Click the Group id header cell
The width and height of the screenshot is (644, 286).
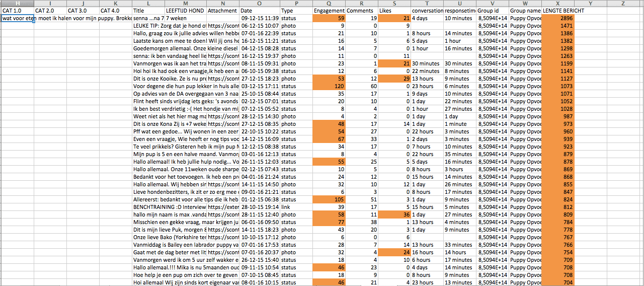(492, 11)
